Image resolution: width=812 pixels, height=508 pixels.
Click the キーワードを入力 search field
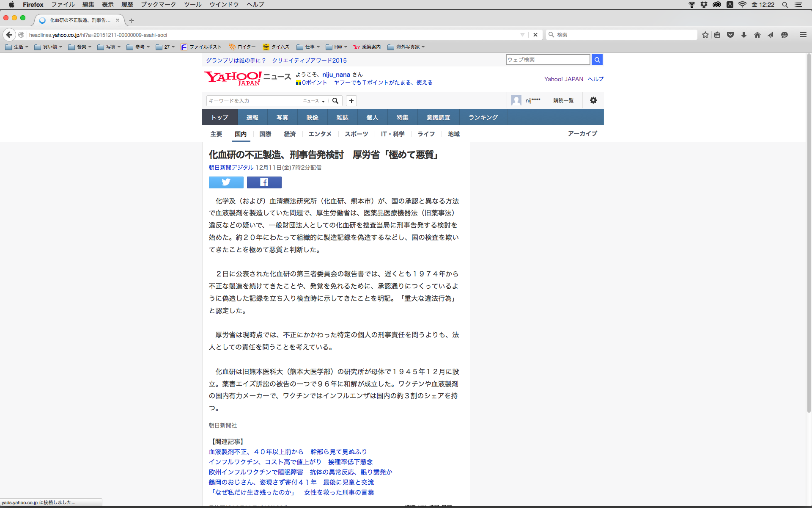(x=253, y=101)
